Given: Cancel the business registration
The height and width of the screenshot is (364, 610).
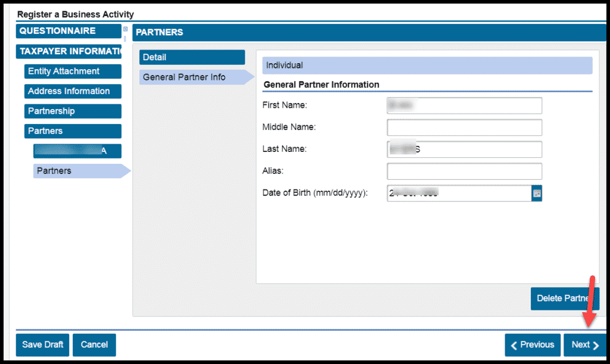Looking at the screenshot, I should coord(94,345).
